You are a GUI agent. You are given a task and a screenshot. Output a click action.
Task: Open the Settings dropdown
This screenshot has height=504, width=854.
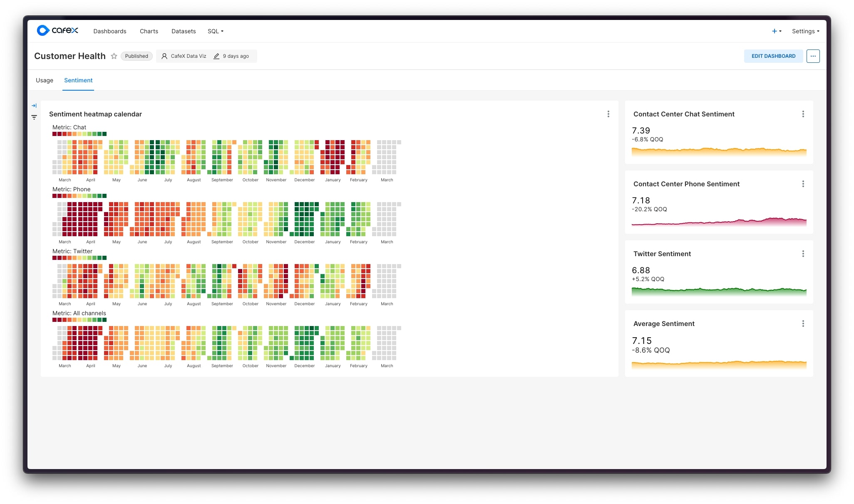(x=805, y=31)
